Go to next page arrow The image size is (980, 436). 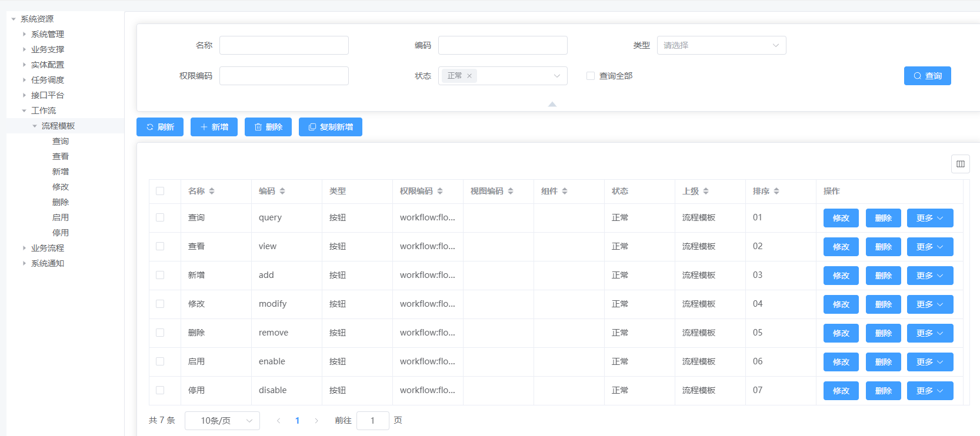316,421
